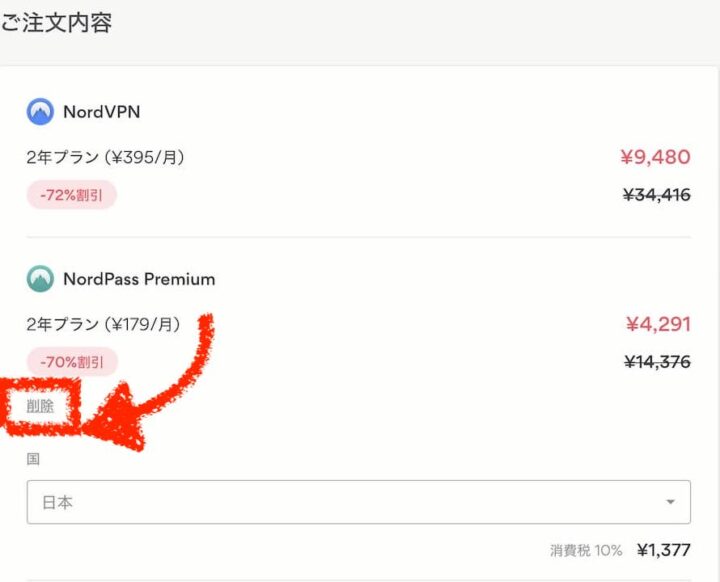Click the ¥4,291 NordPass discounted price

658,324
